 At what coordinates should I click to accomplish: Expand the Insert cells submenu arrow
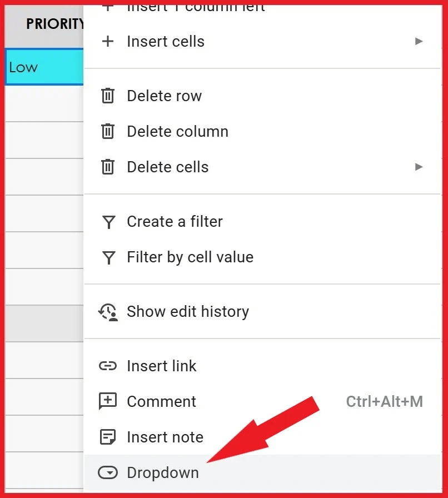(419, 42)
